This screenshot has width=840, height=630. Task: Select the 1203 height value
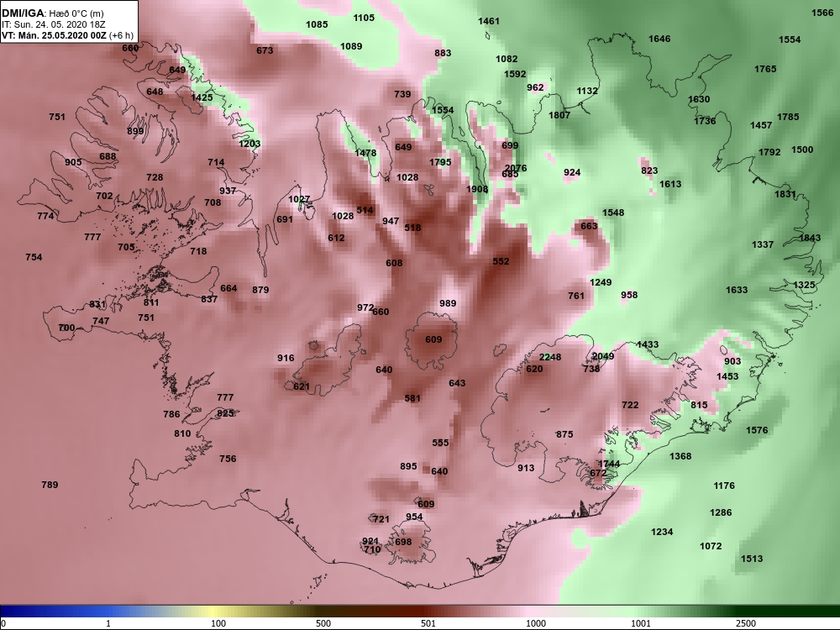(249, 143)
